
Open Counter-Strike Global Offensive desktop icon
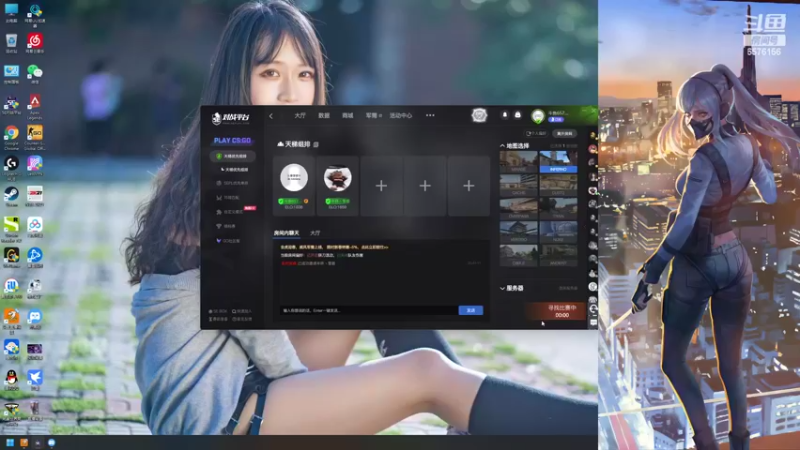pyautogui.click(x=35, y=137)
